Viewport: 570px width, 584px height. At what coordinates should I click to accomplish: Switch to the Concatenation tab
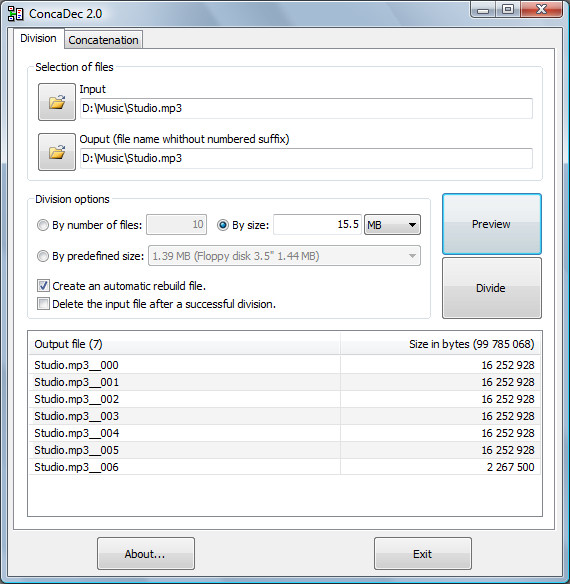coord(103,40)
